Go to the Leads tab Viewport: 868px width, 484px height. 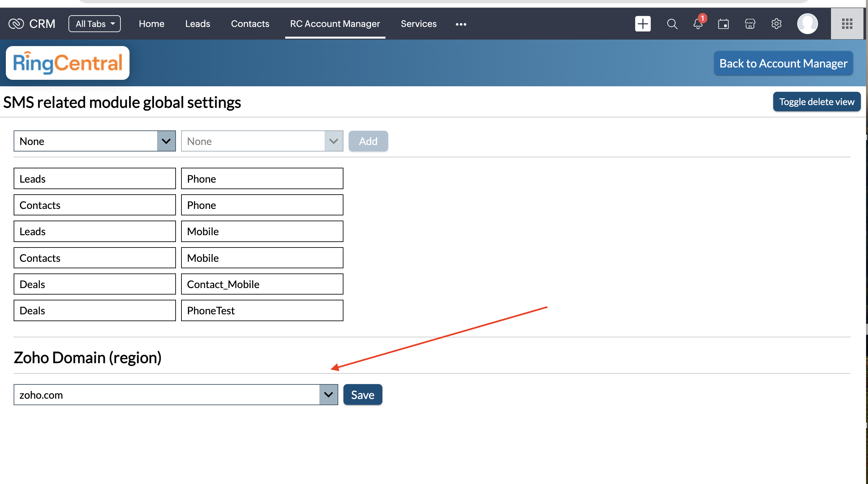click(x=197, y=24)
